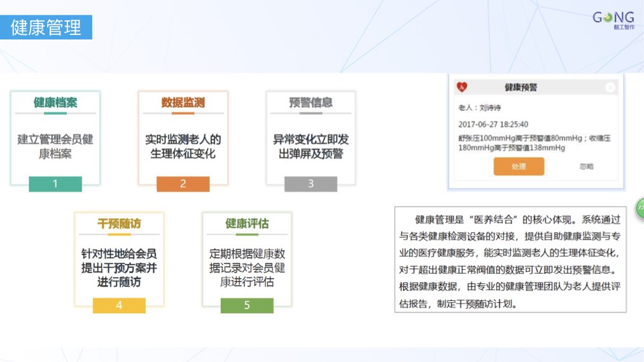Click the red heart icon in alert dialog
Screen dimensions: 644x362
[462, 87]
